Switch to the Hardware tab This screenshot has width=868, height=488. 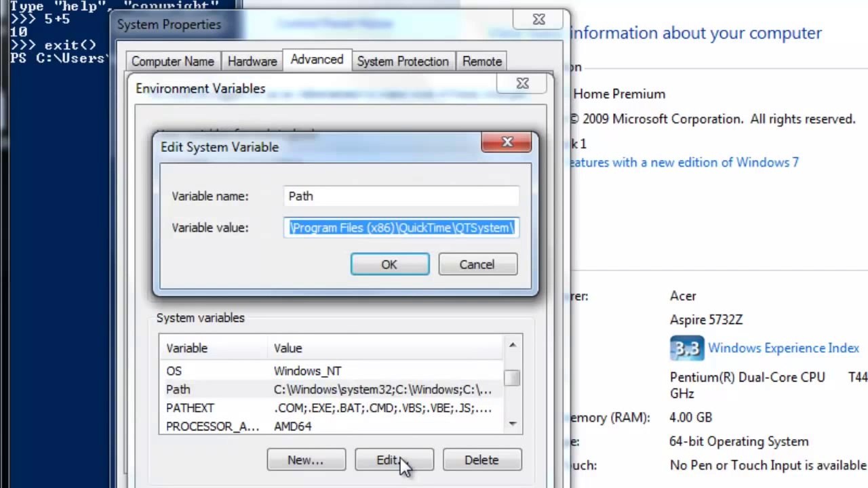252,61
